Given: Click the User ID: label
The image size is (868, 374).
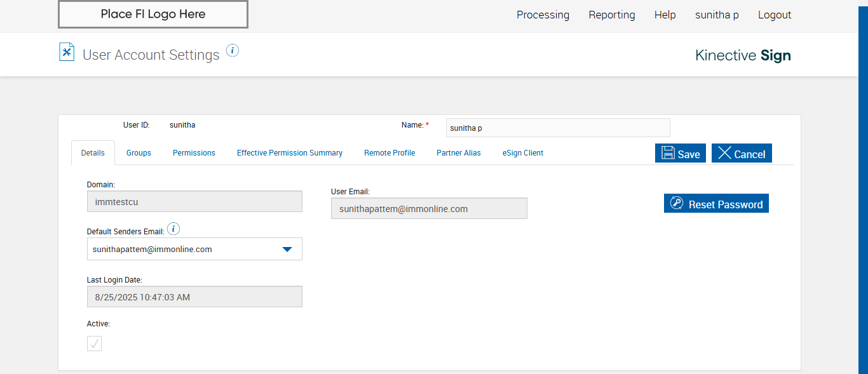Looking at the screenshot, I should pyautogui.click(x=137, y=125).
